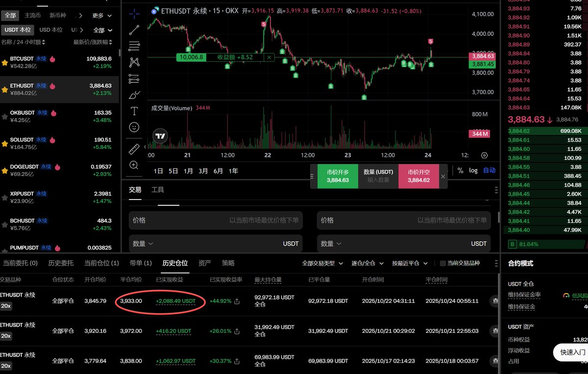The height and width of the screenshot is (374, 588).
Task: Select the ruler measure tool
Action: tap(134, 149)
